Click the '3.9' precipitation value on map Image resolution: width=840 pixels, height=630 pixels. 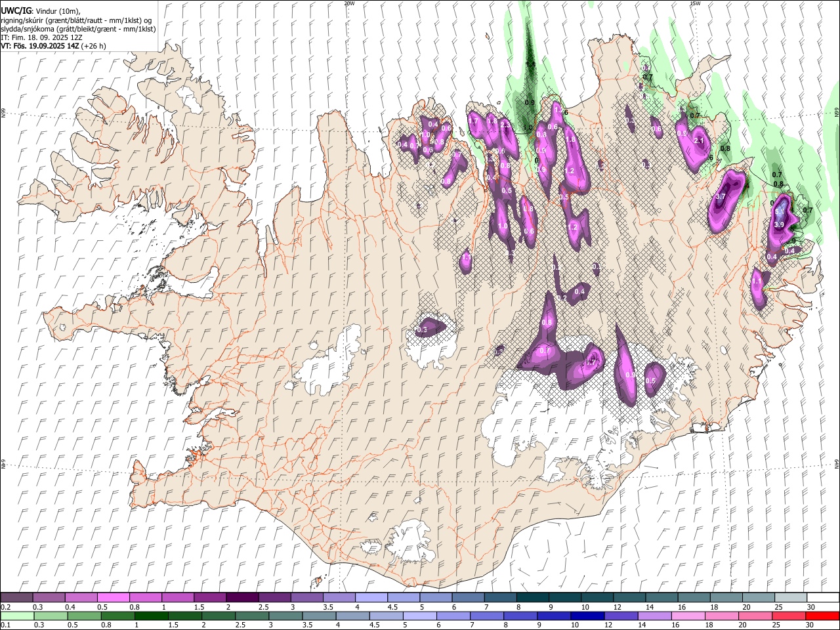coord(779,225)
